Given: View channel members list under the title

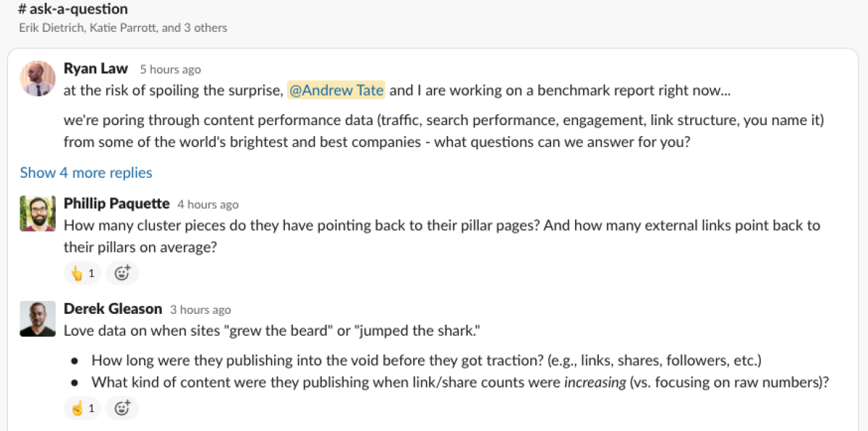Looking at the screenshot, I should click(x=123, y=28).
